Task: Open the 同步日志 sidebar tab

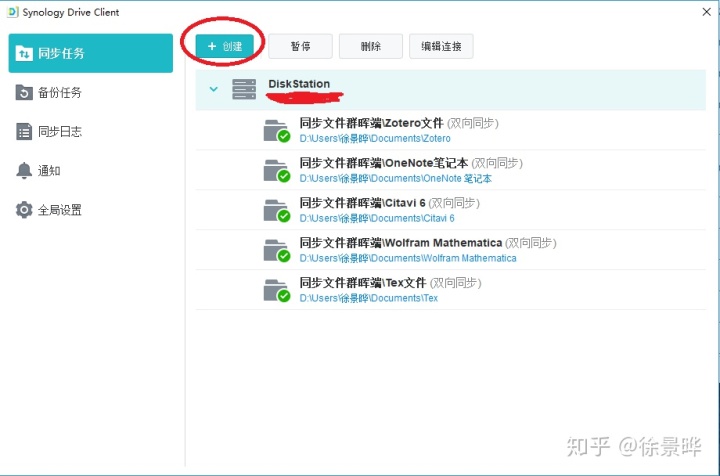Action: [x=91, y=132]
